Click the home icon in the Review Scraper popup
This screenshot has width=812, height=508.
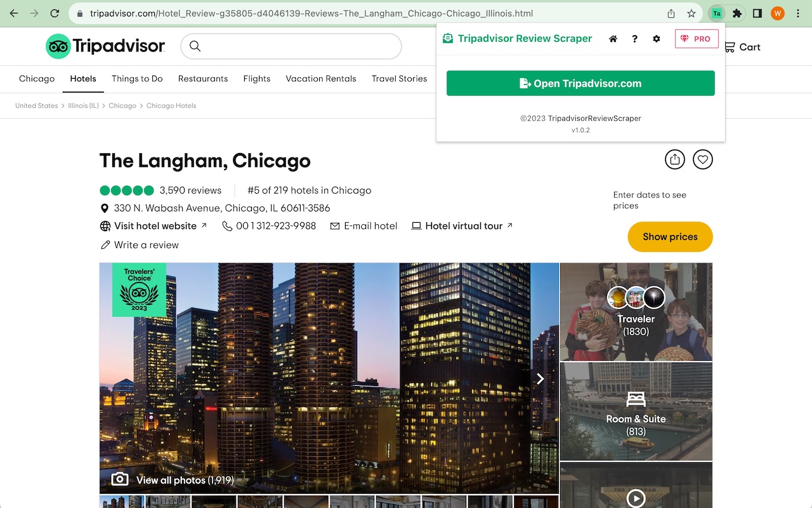pos(613,38)
